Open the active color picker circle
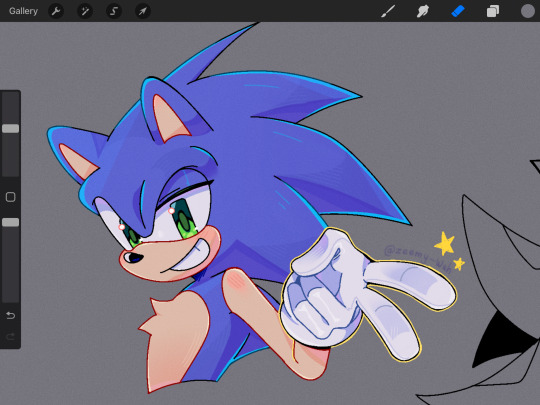The height and width of the screenshot is (405, 540). pyautogui.click(x=528, y=11)
